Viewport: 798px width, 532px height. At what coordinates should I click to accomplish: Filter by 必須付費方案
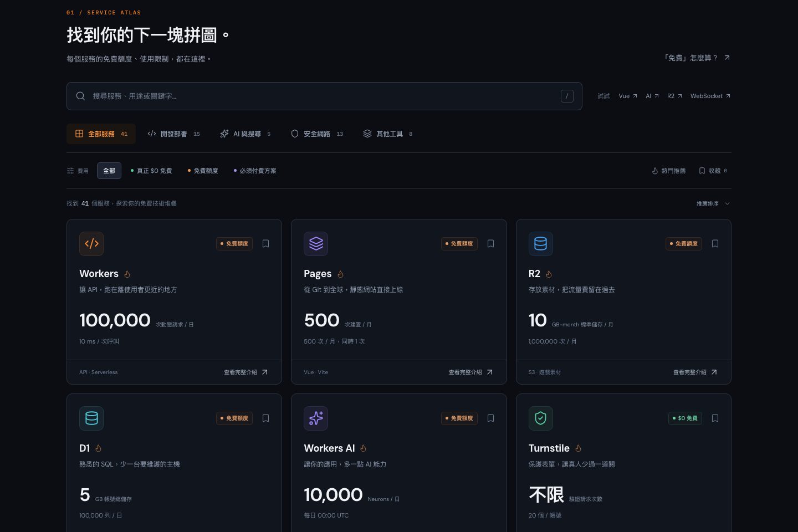pyautogui.click(x=255, y=171)
